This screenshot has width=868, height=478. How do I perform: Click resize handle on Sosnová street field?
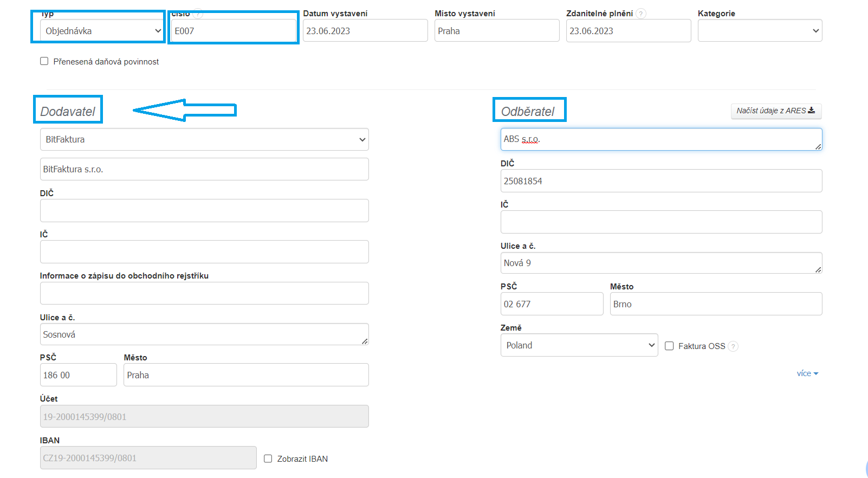[365, 341]
